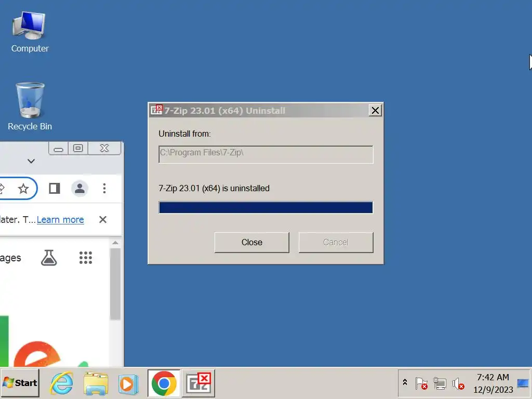532x399 pixels.
Task: Open the Start menu
Action: pyautogui.click(x=20, y=383)
